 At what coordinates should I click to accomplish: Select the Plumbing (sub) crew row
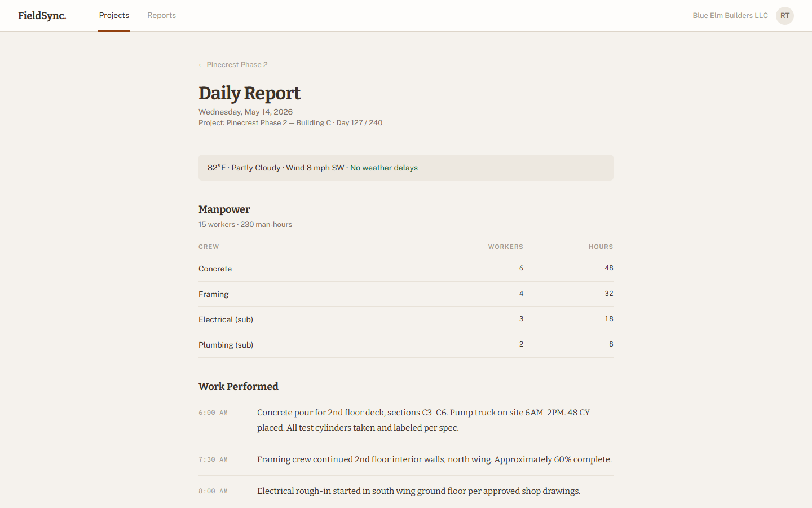[x=406, y=345]
